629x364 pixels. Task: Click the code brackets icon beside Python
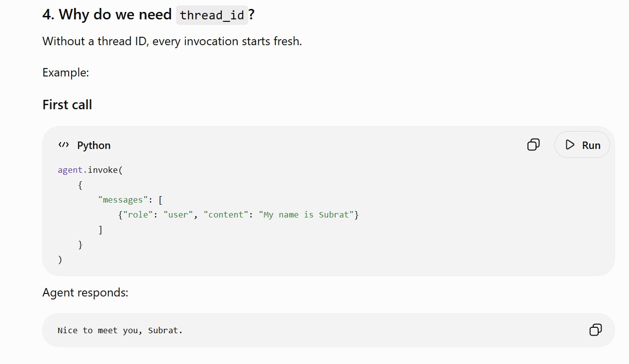tap(63, 145)
